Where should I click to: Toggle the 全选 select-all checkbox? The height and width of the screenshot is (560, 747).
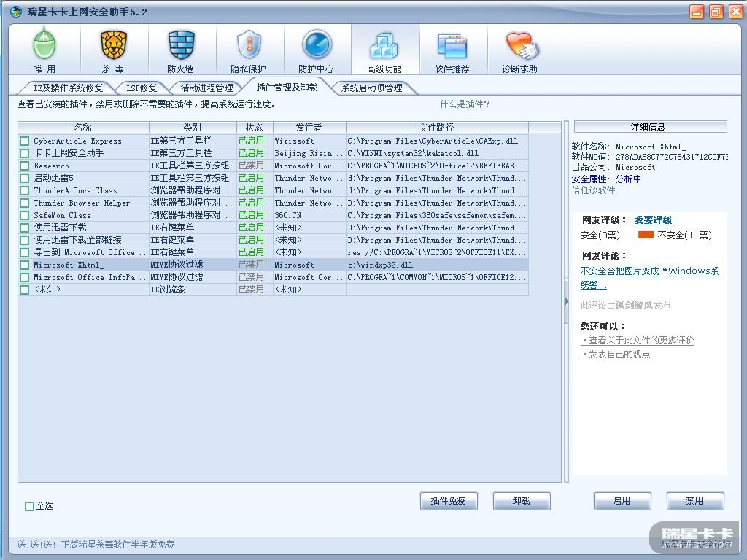pos(29,506)
